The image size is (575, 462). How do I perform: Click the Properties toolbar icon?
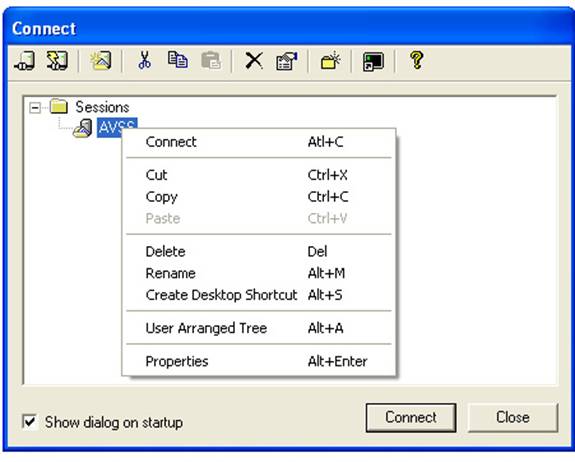click(x=286, y=60)
